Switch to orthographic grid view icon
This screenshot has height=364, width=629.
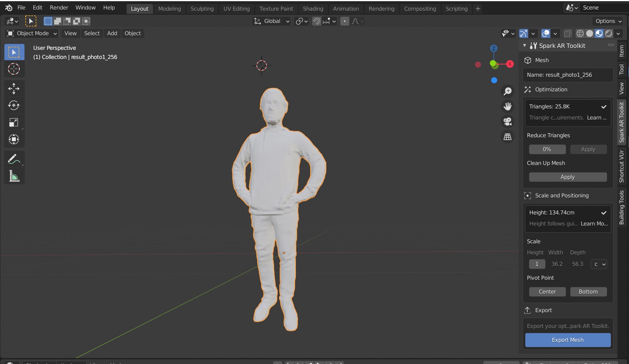click(507, 137)
